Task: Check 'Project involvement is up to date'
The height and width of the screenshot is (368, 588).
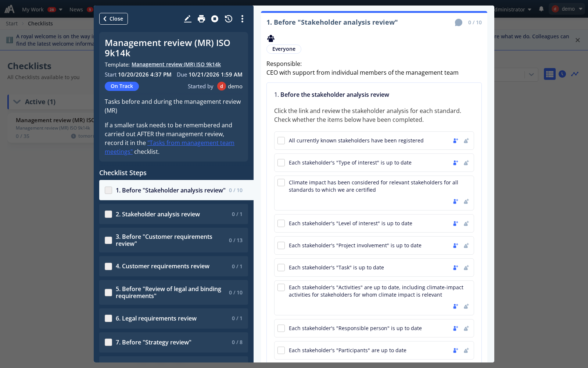Action: 281,245
